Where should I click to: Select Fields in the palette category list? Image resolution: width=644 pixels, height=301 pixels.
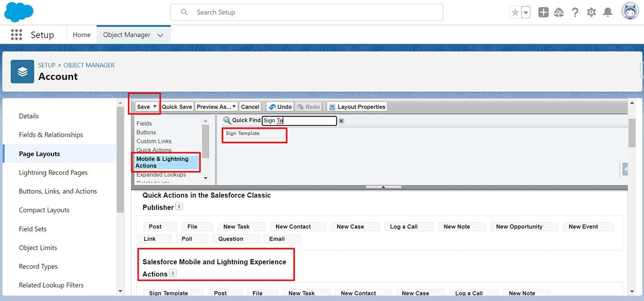tap(144, 123)
